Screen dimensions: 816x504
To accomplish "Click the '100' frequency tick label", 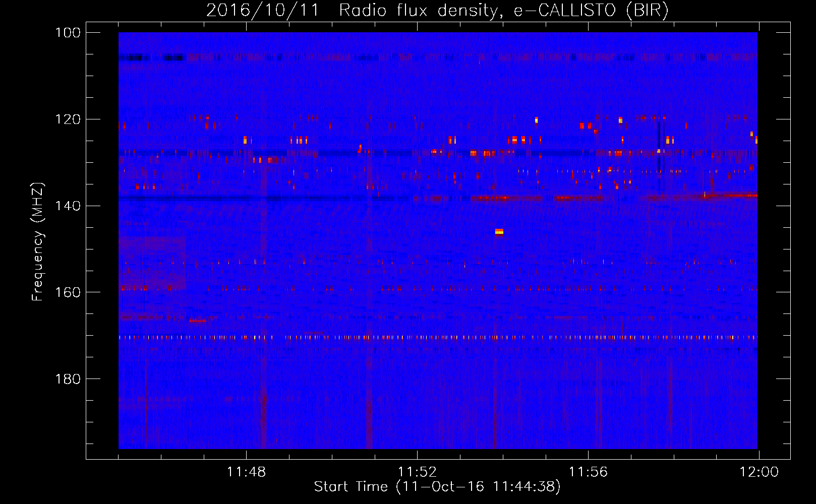I will click(68, 33).
